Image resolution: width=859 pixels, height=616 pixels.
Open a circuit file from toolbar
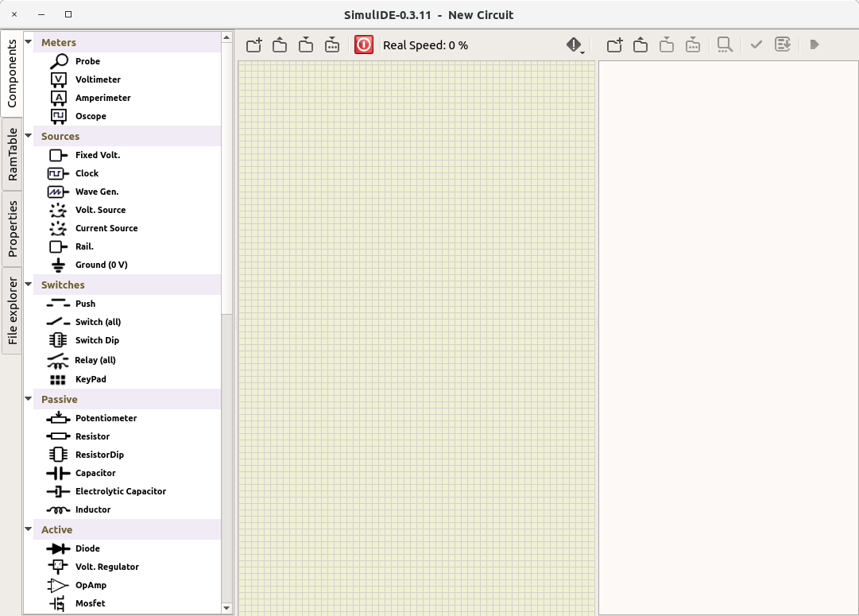pyautogui.click(x=280, y=45)
